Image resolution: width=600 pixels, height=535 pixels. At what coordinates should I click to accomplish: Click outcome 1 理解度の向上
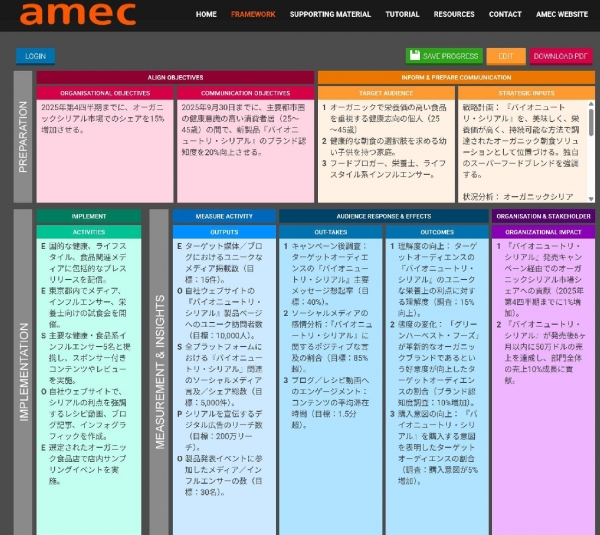point(434,279)
